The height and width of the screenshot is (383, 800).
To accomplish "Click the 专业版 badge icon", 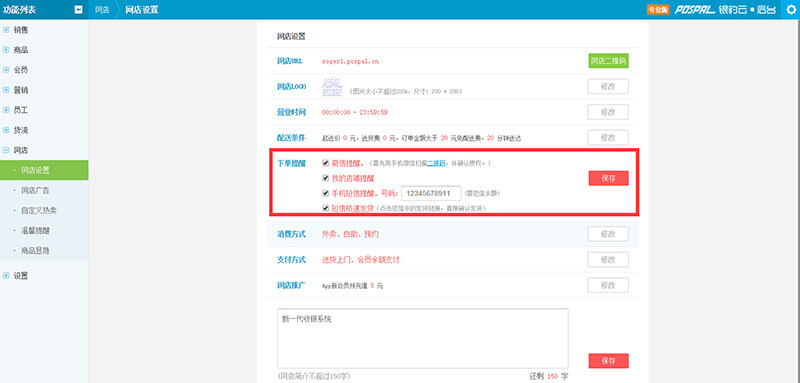I will [x=658, y=9].
